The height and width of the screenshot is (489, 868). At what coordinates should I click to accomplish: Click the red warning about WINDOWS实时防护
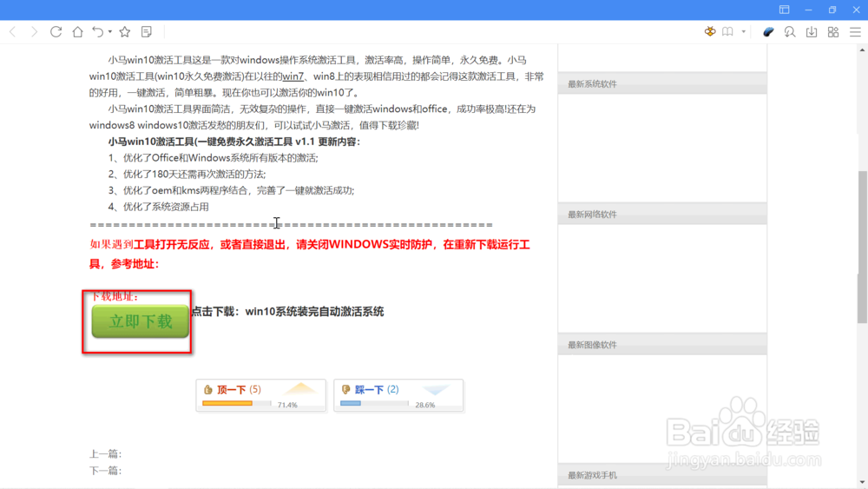(x=310, y=254)
